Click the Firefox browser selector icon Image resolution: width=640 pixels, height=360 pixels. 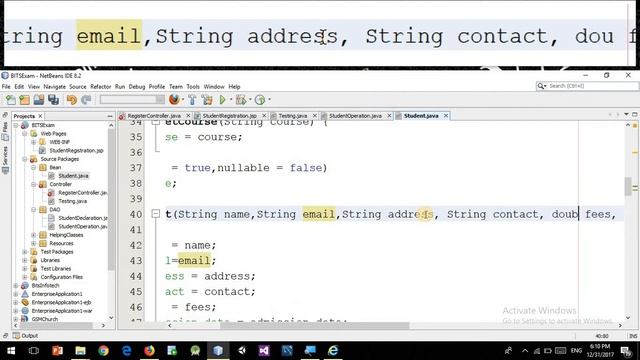[174, 99]
